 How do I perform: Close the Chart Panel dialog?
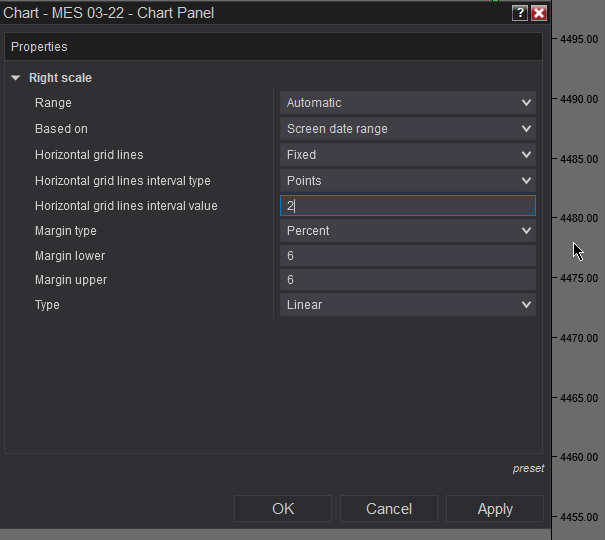(x=539, y=13)
